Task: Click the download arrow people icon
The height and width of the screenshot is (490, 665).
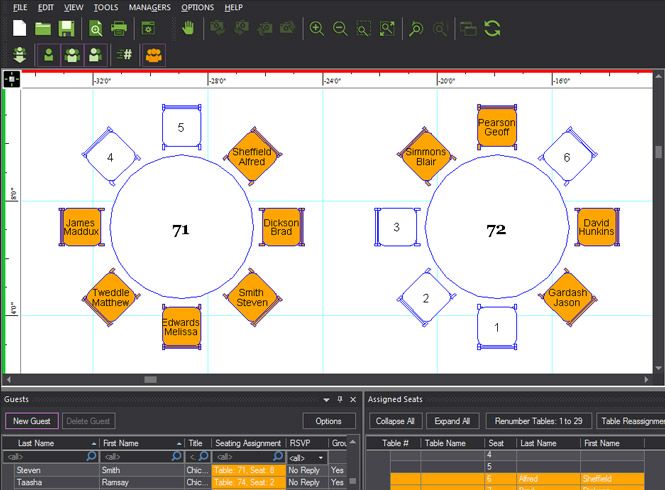Action: coord(20,55)
